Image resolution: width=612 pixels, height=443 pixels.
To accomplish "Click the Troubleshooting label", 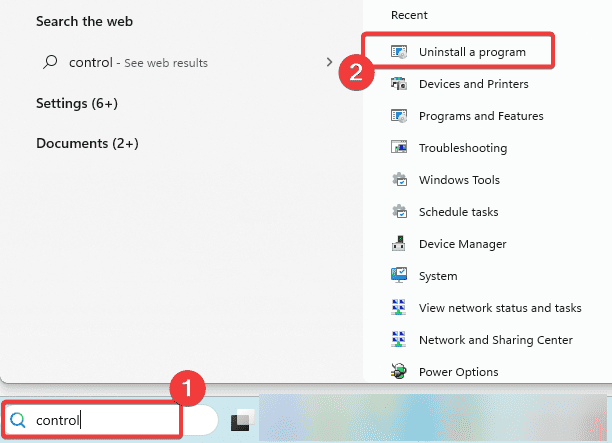I will 463,148.
